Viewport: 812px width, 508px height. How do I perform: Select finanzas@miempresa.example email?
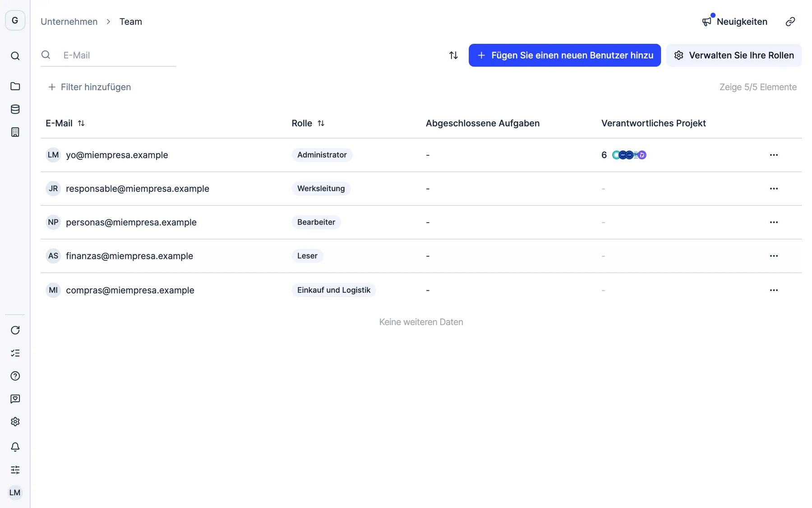[x=129, y=256]
